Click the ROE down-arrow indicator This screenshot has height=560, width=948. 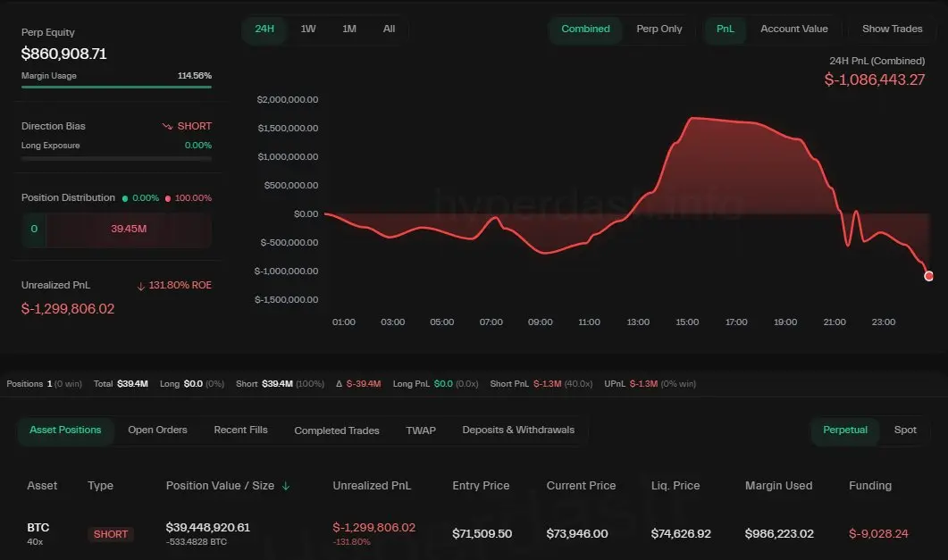click(x=141, y=285)
